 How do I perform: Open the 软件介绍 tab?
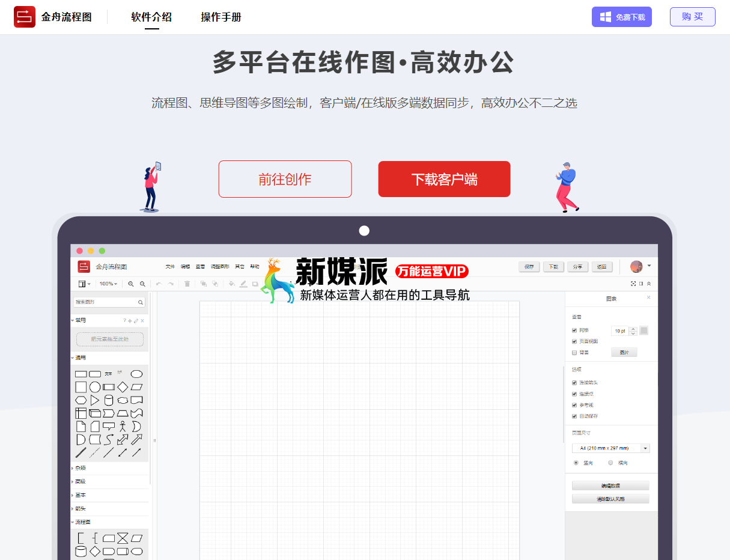(151, 17)
